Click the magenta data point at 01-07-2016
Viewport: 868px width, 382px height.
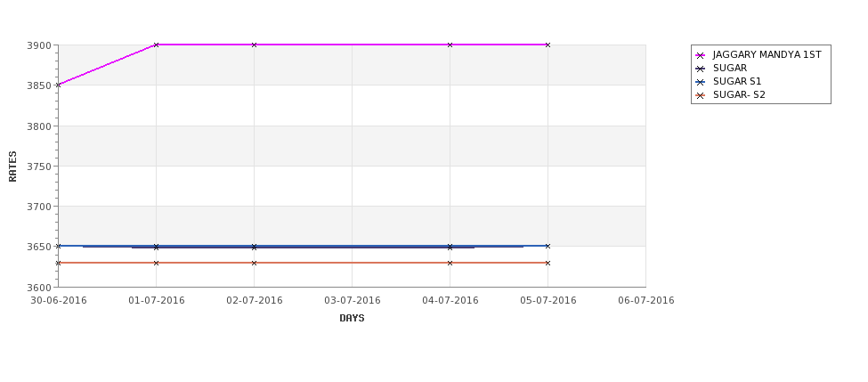tap(156, 45)
